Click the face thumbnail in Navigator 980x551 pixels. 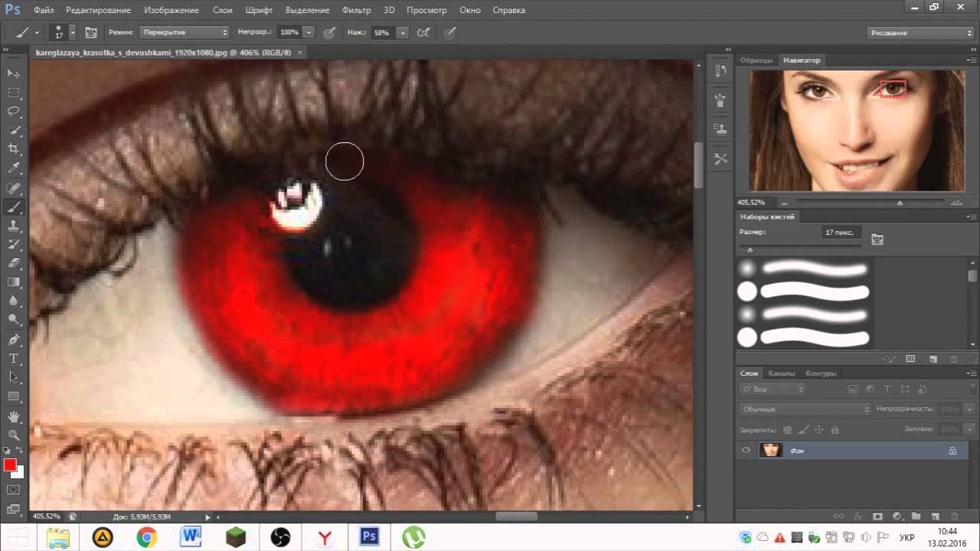(x=857, y=130)
